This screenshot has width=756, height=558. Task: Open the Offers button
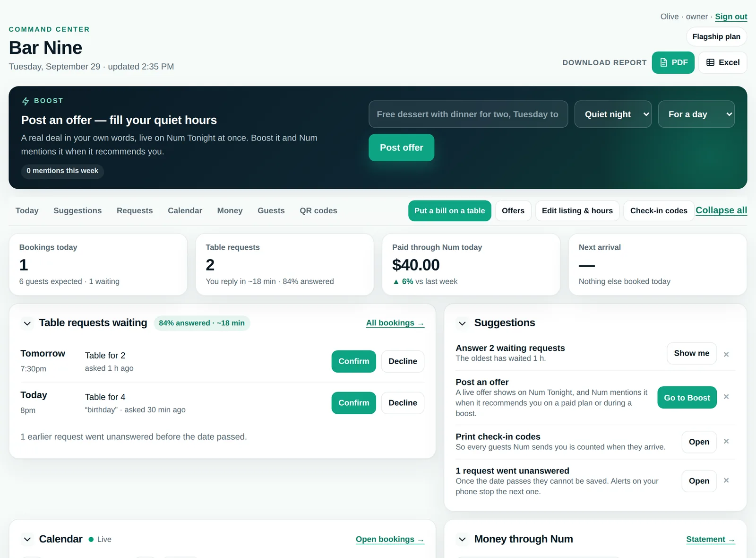[x=513, y=211]
